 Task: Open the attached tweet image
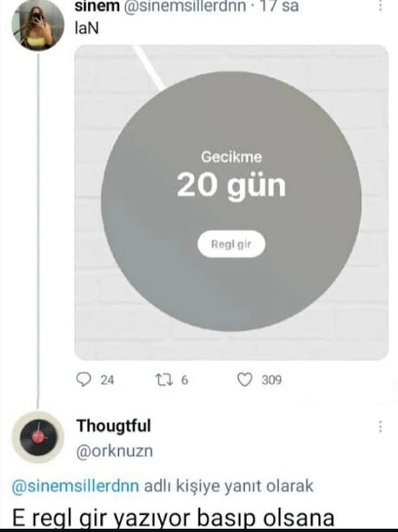point(232,203)
